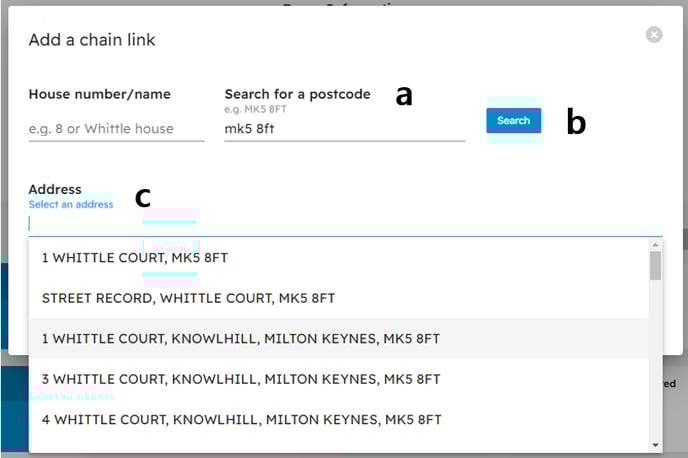This screenshot has width=688, height=458.
Task: Focus the House number/name field
Action: (x=116, y=129)
